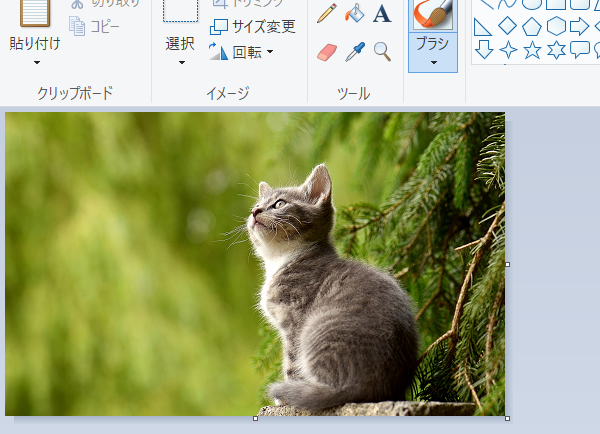Click the イメージ group label
Screen dimensions: 600x434
point(228,93)
